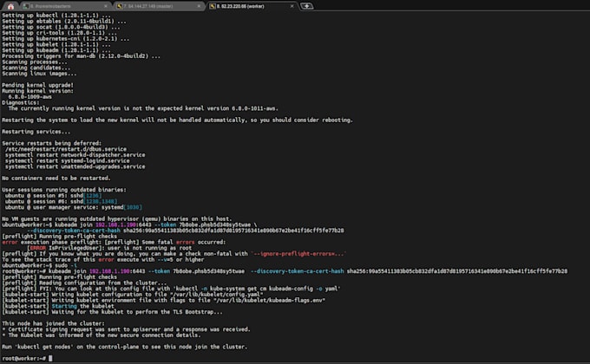Click the 'Setting up kubeadm (1.28.1-1.1)' line
Screen dimensions: 590x364
(x=56, y=50)
